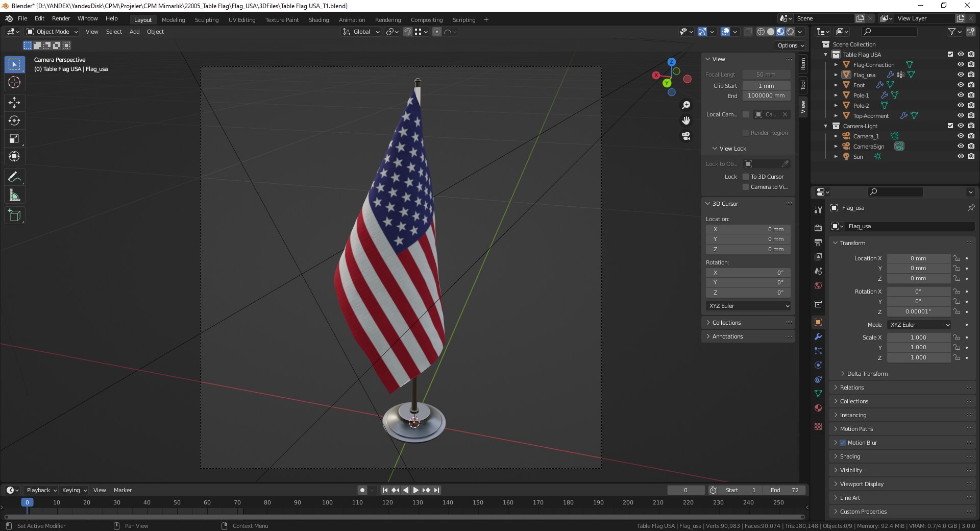
Task: Expand the Delta Transform panel
Action: pyautogui.click(x=867, y=374)
